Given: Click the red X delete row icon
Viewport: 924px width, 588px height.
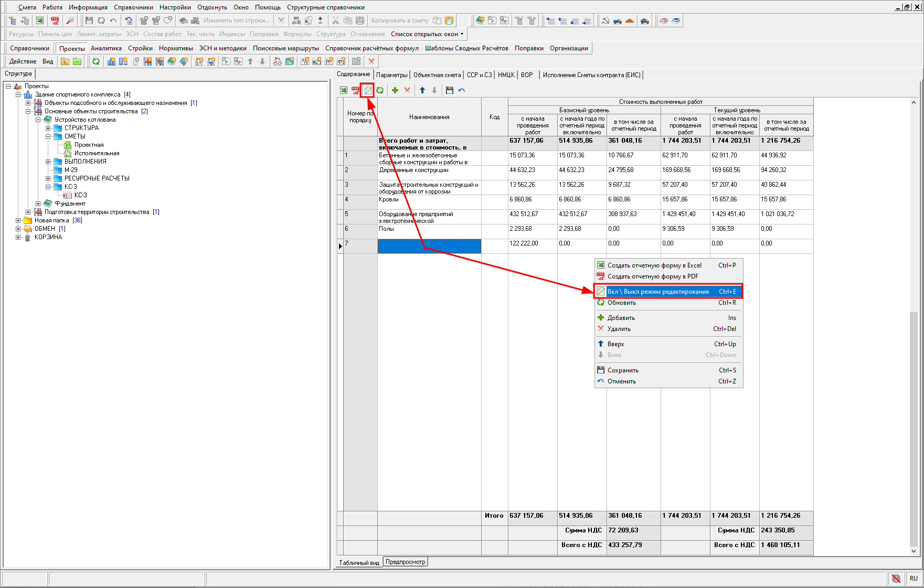Looking at the screenshot, I should (x=407, y=90).
